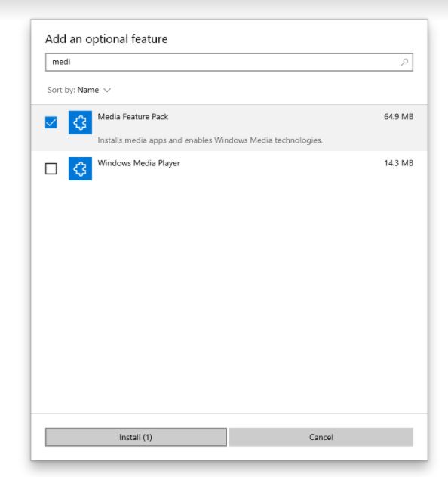
Task: Select the Windows Media Player title
Action: point(139,163)
